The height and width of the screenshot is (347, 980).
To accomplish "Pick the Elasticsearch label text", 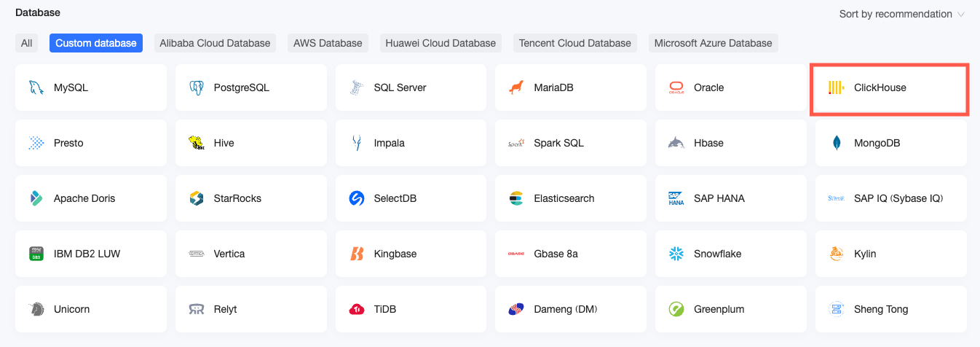I will [x=564, y=198].
